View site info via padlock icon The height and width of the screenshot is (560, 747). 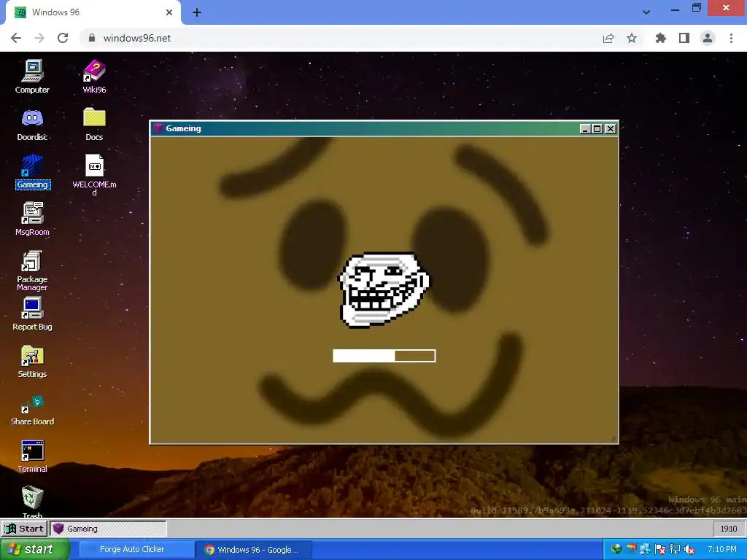tap(92, 38)
